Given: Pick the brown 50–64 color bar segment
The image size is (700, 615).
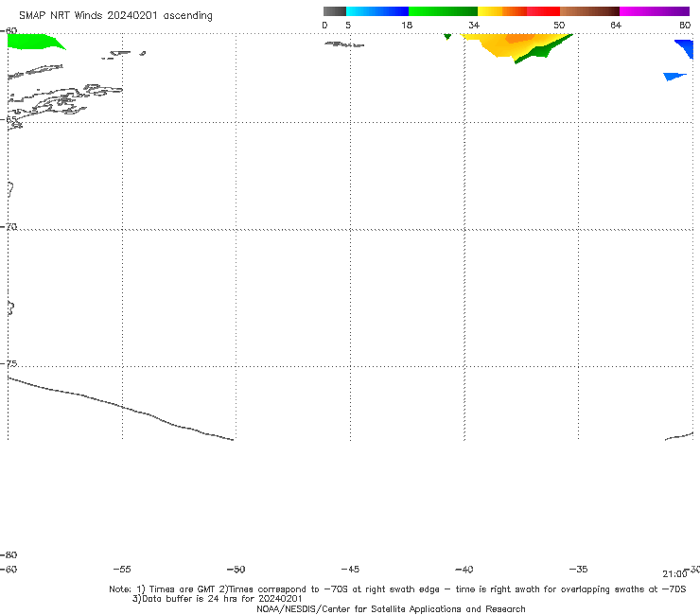Looking at the screenshot, I should pyautogui.click(x=589, y=11).
